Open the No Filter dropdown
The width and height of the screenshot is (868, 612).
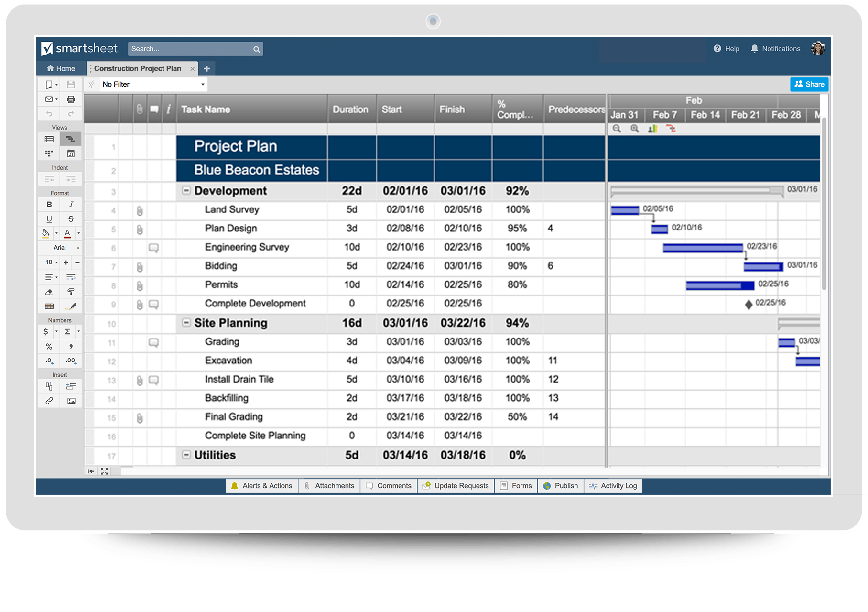153,85
